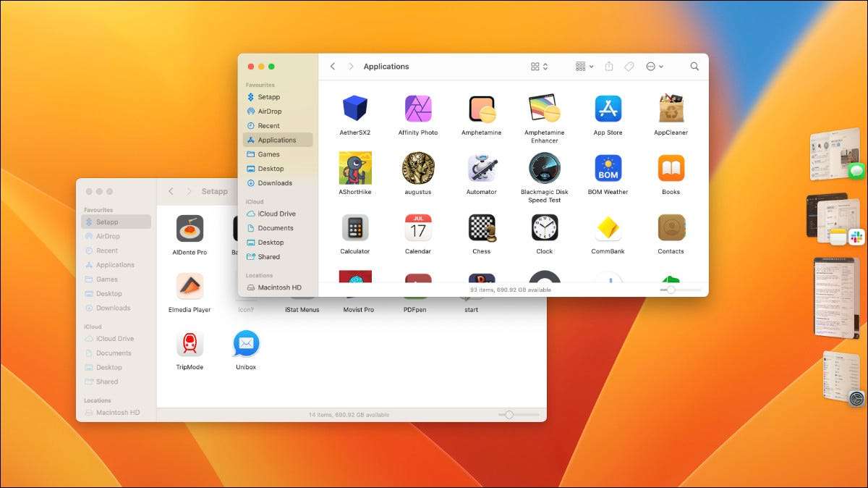
Task: Open the Calculator app icon
Action: pos(355,227)
